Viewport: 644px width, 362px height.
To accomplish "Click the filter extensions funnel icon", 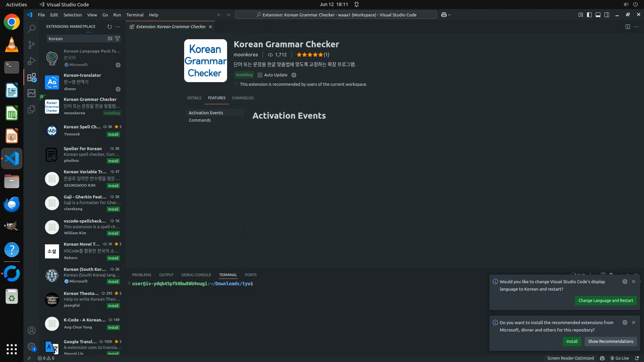I will 117,39.
